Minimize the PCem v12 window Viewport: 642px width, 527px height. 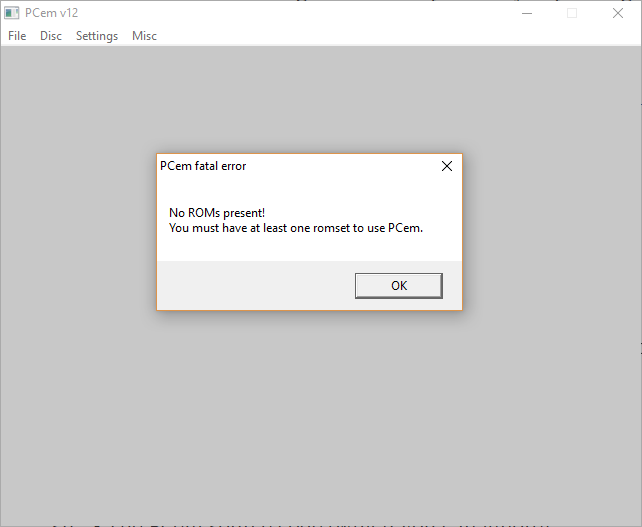527,13
